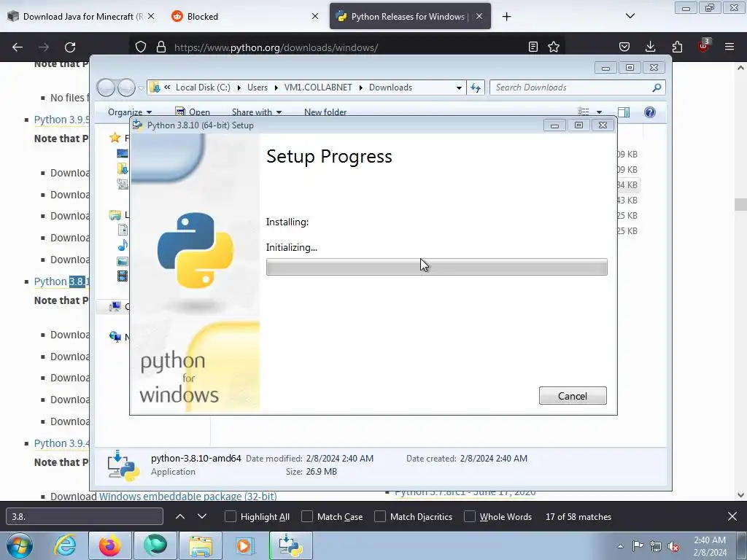Close the Download Java for Minecraft tab
The image size is (747, 560).
150,16
